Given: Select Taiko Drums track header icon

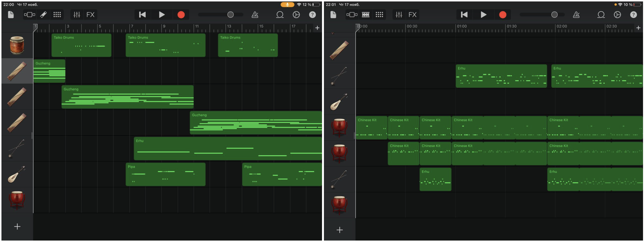Looking at the screenshot, I should click(17, 45).
